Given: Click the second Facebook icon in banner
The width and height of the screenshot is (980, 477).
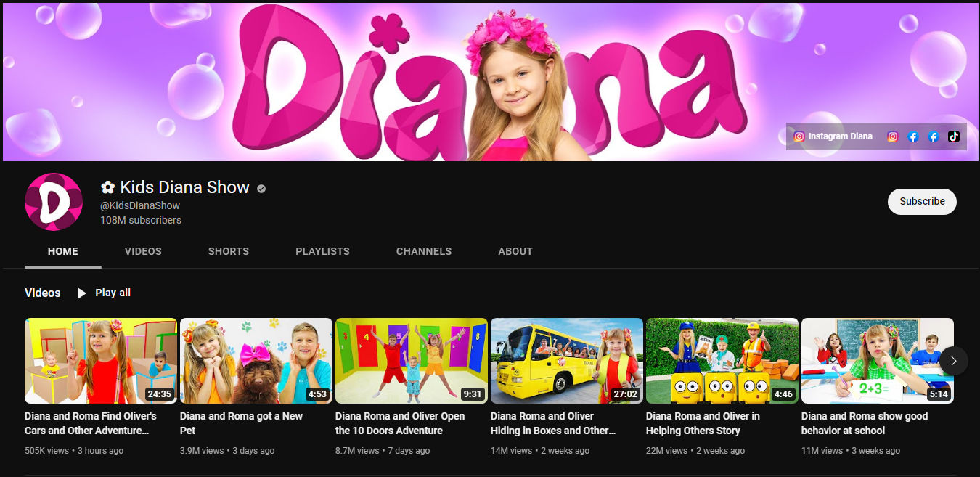Looking at the screenshot, I should click(x=934, y=136).
